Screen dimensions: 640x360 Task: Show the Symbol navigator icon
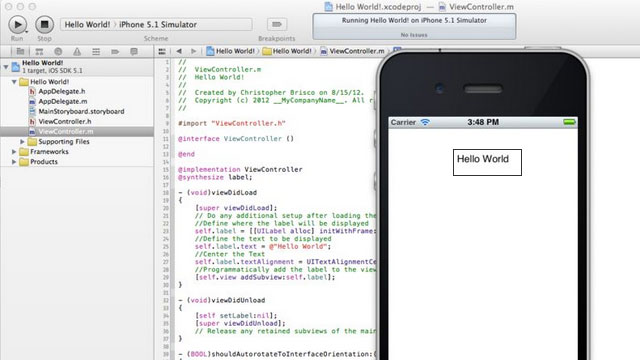39,51
